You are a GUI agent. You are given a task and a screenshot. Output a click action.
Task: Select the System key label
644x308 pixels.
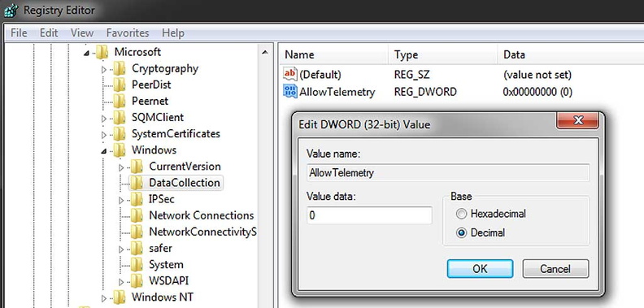(x=166, y=264)
